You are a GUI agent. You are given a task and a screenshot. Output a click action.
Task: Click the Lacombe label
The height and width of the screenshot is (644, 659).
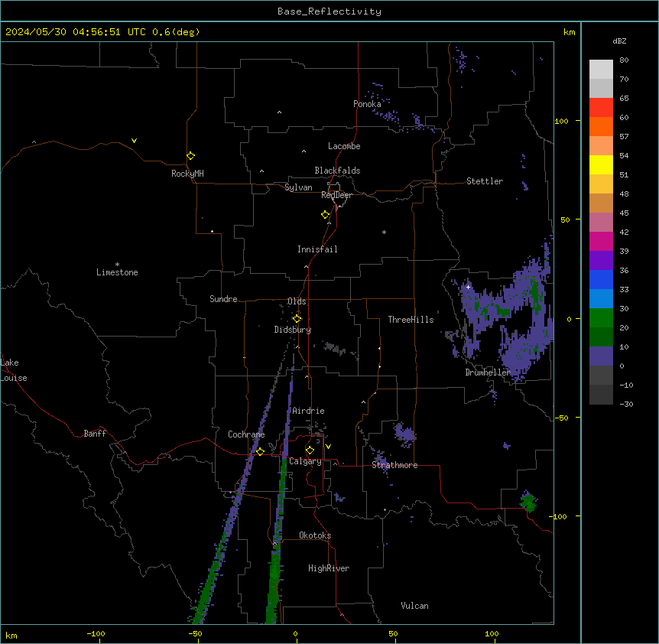(344, 146)
